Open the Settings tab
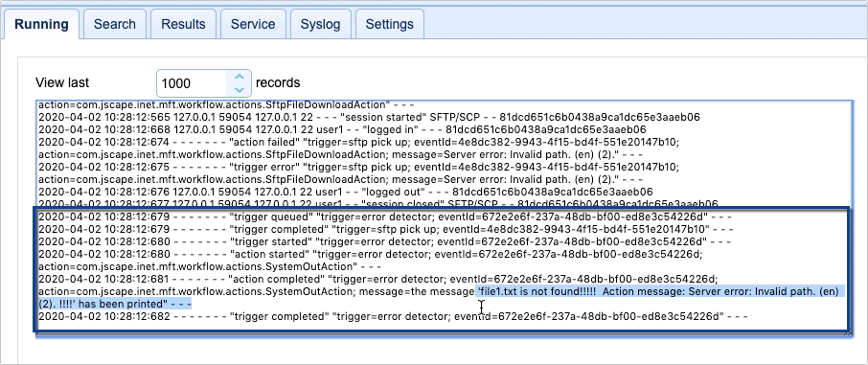 (x=390, y=24)
